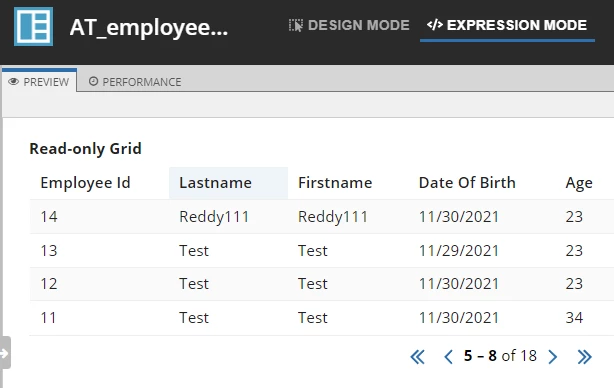This screenshot has width=614, height=388.
Task: Sort grid by Age column
Action: (579, 183)
